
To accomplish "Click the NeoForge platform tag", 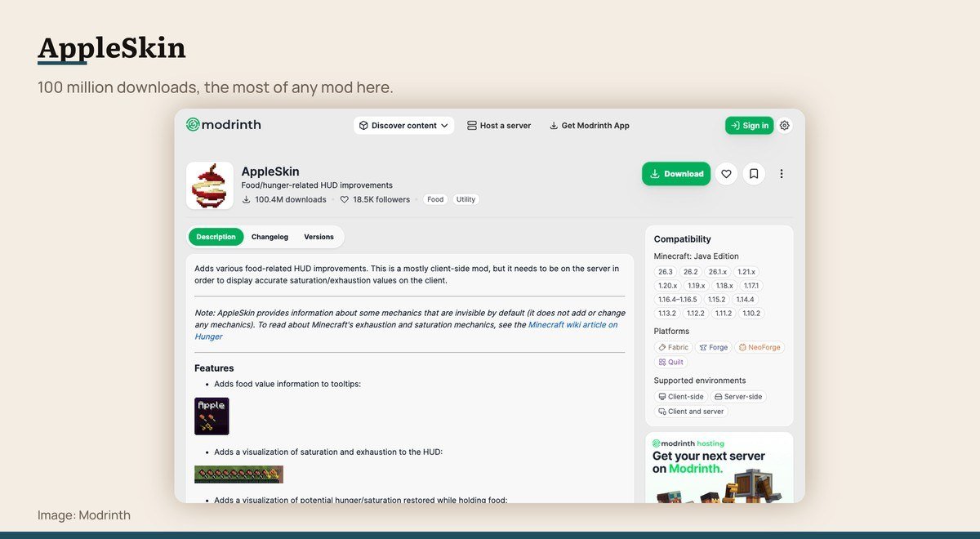I will click(x=759, y=347).
